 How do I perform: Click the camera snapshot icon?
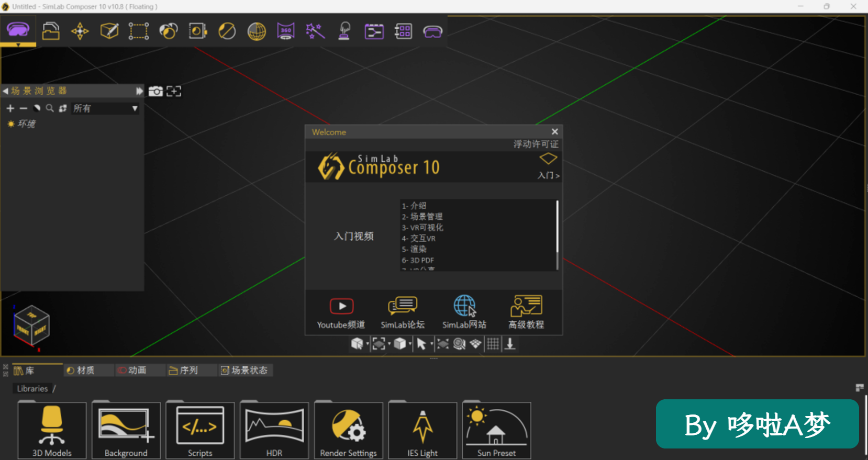[155, 91]
